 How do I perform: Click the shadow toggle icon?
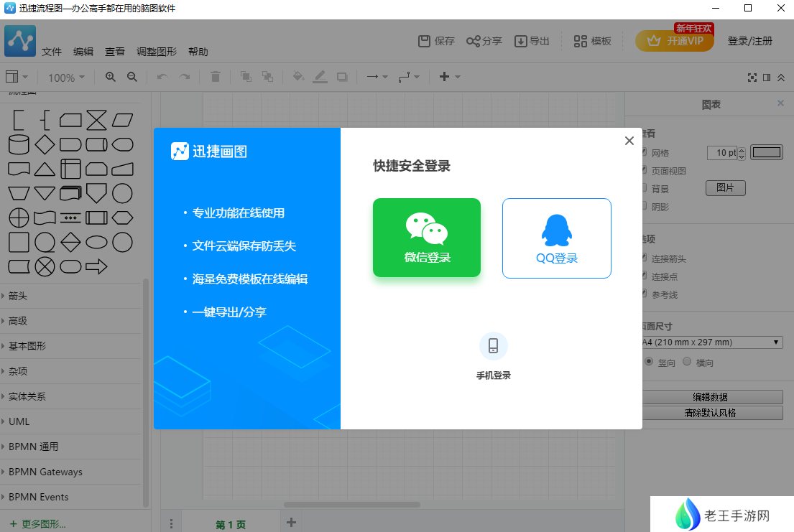[x=342, y=77]
